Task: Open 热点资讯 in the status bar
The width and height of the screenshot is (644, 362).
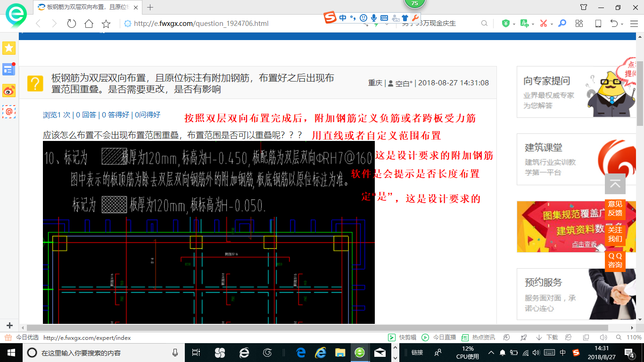Action: [479, 337]
